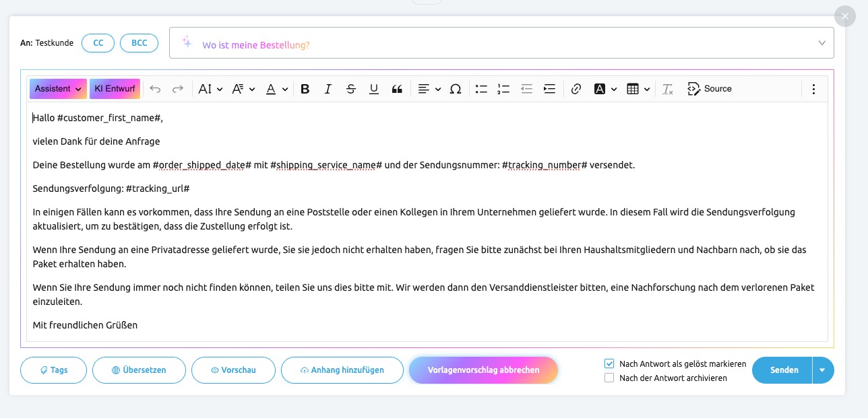The image size is (868, 418).
Task: Enable 'Nach der Antwort archivieren' checkbox
Action: [x=609, y=378]
